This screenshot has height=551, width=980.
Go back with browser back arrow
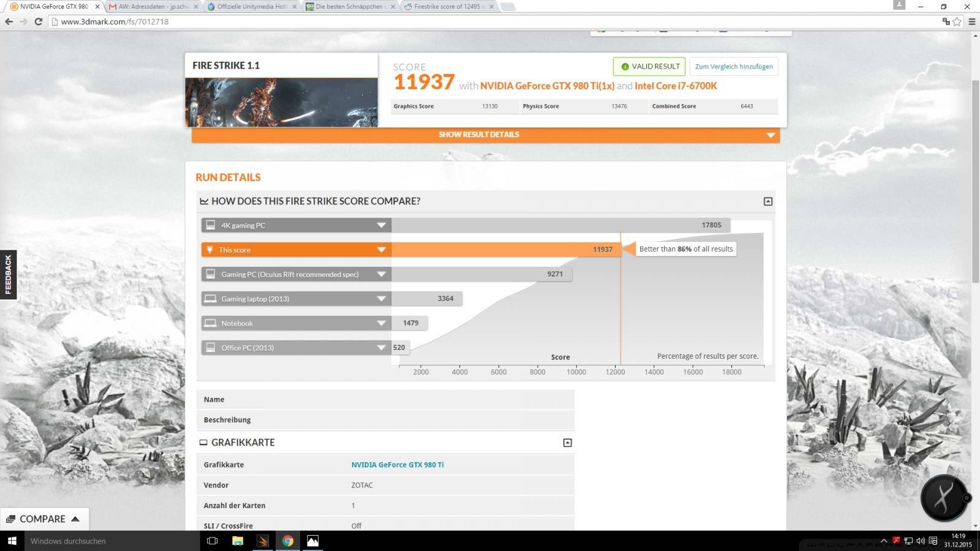click(x=9, y=21)
